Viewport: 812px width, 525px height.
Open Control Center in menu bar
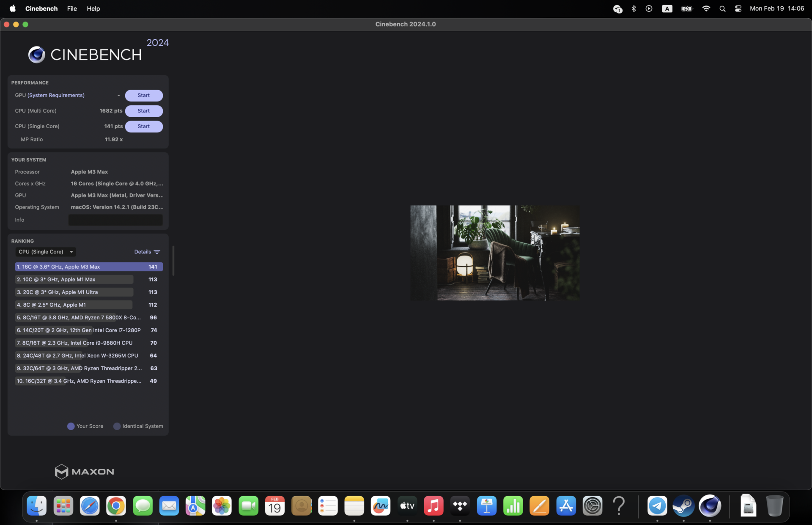pos(738,8)
